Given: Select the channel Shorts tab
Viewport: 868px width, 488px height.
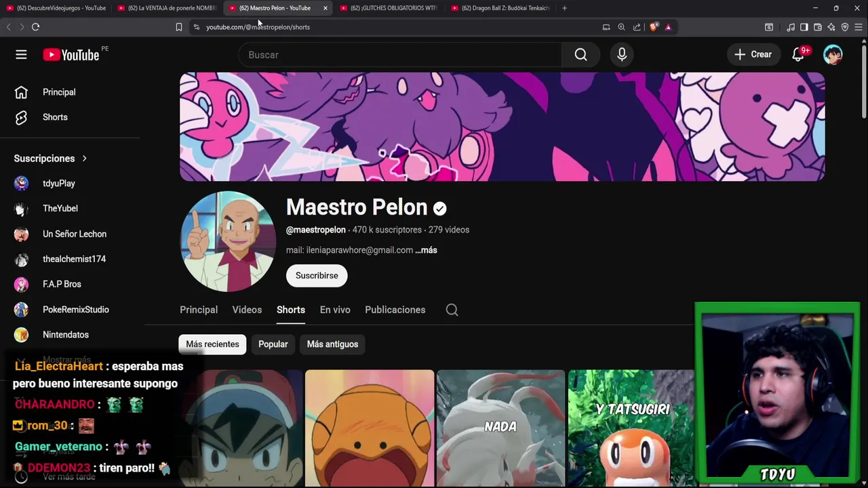Looking at the screenshot, I should tap(291, 310).
